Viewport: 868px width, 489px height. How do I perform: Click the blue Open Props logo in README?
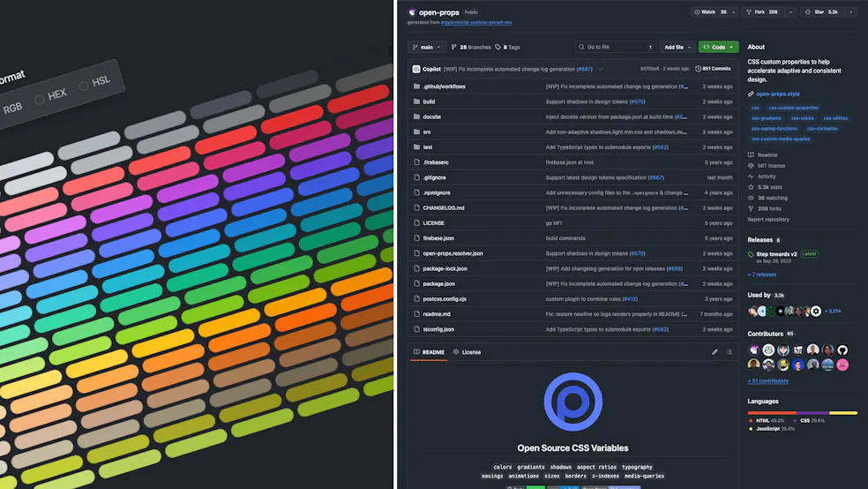point(573,402)
